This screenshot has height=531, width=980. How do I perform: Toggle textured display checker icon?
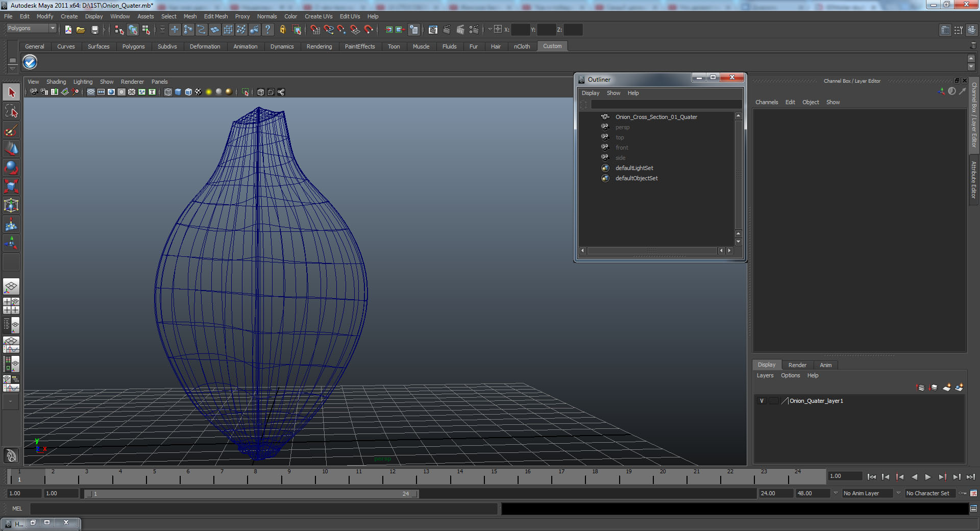pyautogui.click(x=199, y=92)
